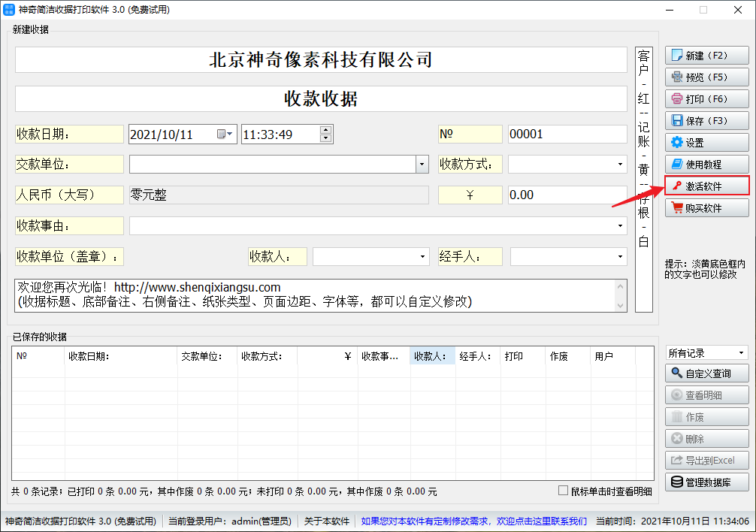This screenshot has height=532, width=756.
Task: Open print preview with 预览 (F5)
Action: [x=707, y=77]
